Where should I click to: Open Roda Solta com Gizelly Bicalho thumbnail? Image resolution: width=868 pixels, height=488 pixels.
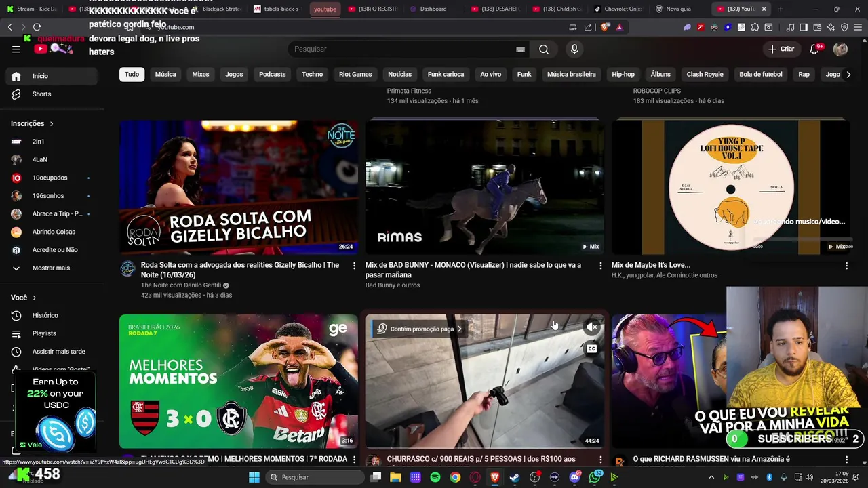239,188
